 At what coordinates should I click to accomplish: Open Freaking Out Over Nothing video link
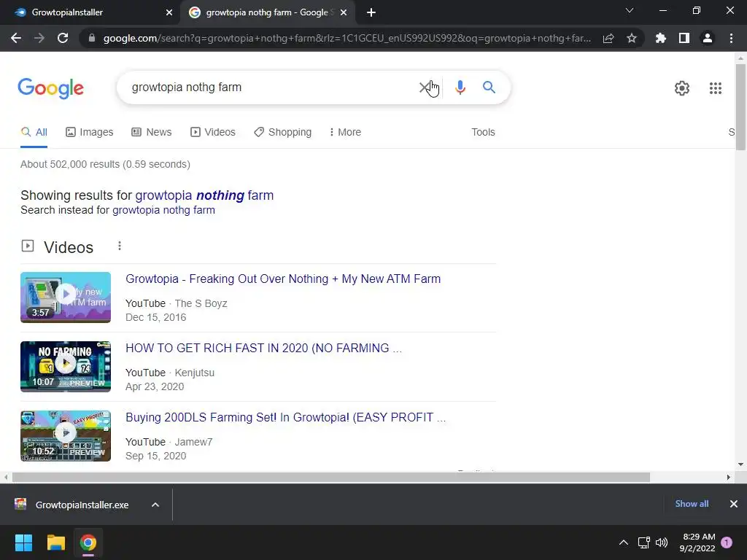point(283,279)
